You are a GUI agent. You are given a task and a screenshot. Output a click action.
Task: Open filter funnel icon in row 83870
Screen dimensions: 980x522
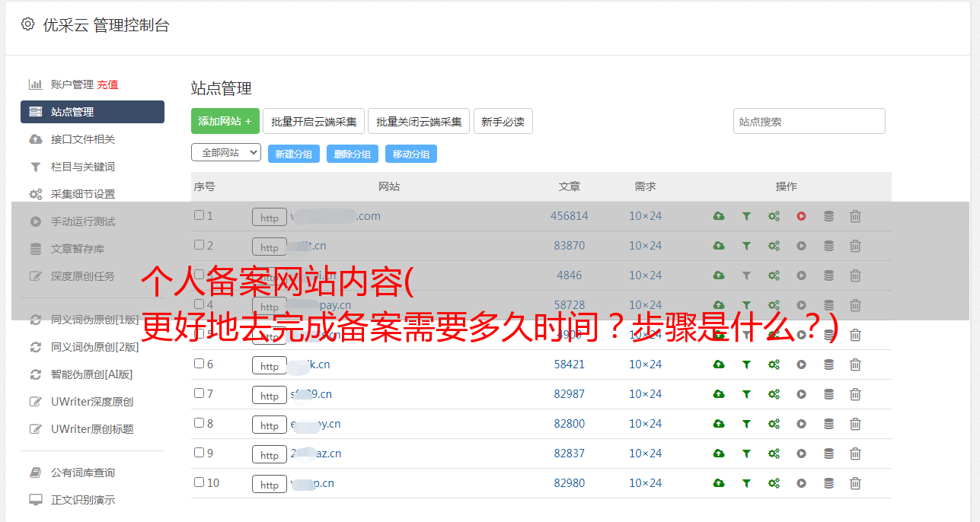tap(746, 246)
